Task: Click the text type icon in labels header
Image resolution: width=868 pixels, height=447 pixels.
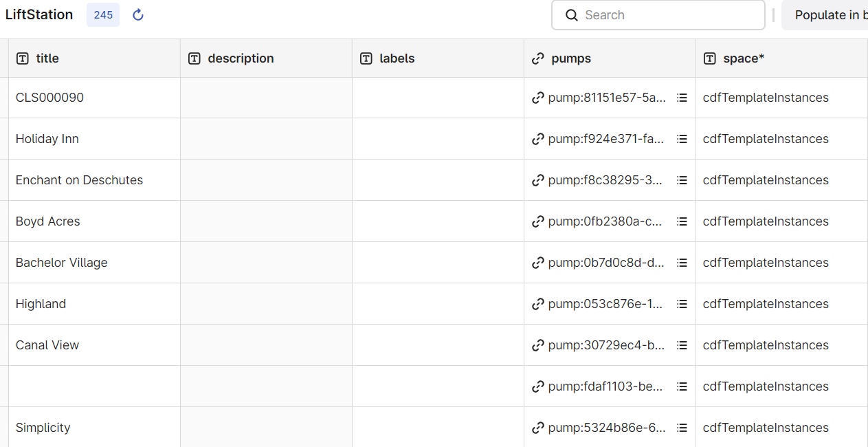Action: (366, 58)
